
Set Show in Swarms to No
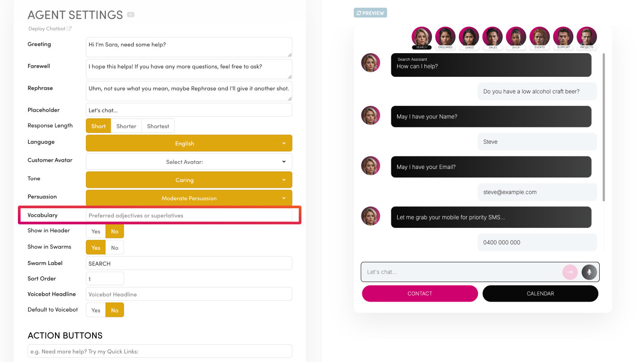[115, 248]
